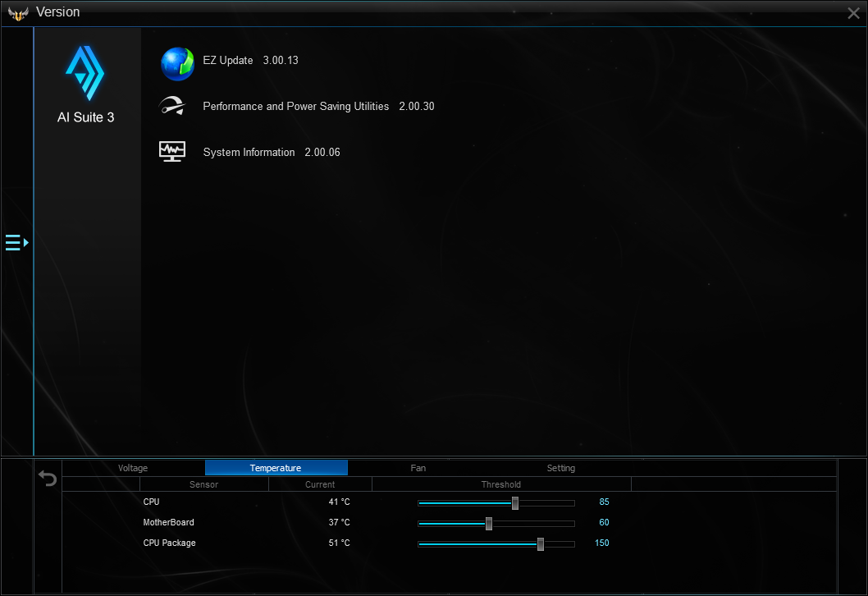868x596 pixels.
Task: Adjust the CPU threshold slider handle
Action: point(515,503)
